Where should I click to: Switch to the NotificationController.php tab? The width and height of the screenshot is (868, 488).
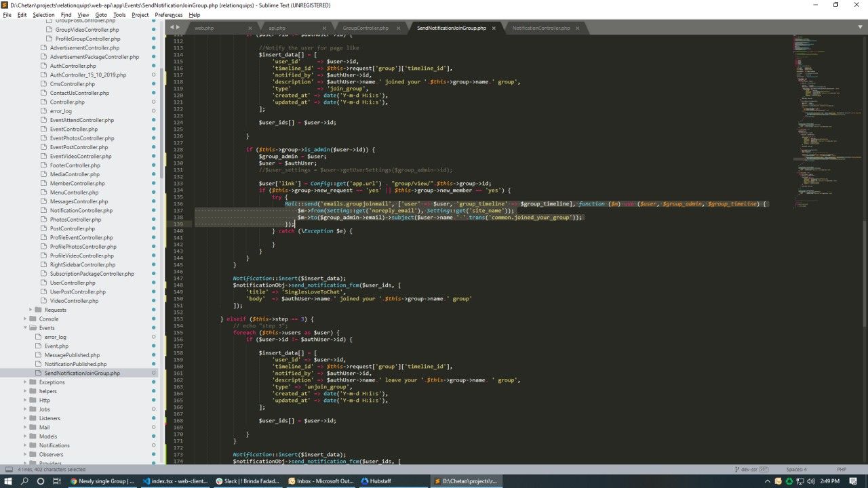click(541, 28)
